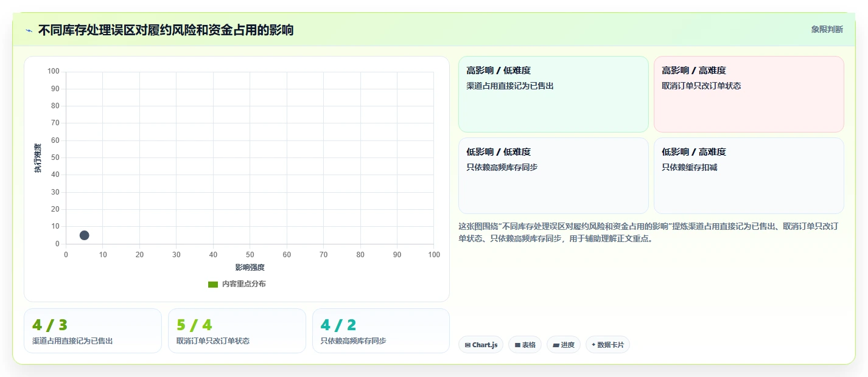Viewport: 868px width, 377px height.
Task: Click the text 取消订单只改订单状态 in red card
Action: [x=702, y=86]
